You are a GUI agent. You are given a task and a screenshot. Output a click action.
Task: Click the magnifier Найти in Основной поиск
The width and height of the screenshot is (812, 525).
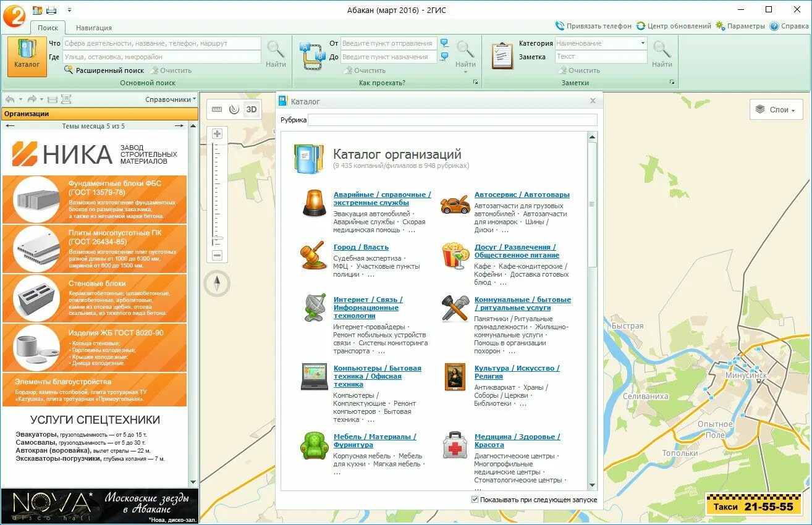(x=276, y=53)
